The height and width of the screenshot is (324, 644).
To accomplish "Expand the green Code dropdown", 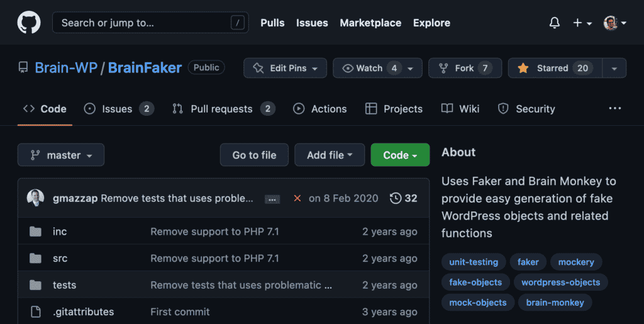I will (x=400, y=155).
